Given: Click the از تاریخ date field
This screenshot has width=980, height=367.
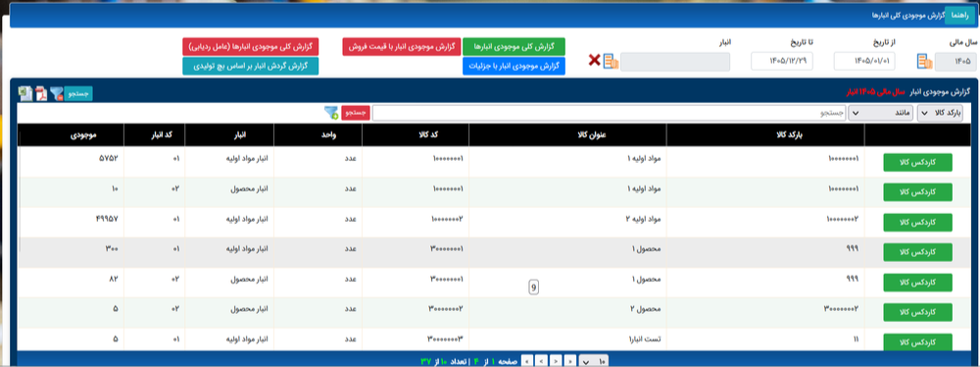Looking at the screenshot, I should [865, 62].
